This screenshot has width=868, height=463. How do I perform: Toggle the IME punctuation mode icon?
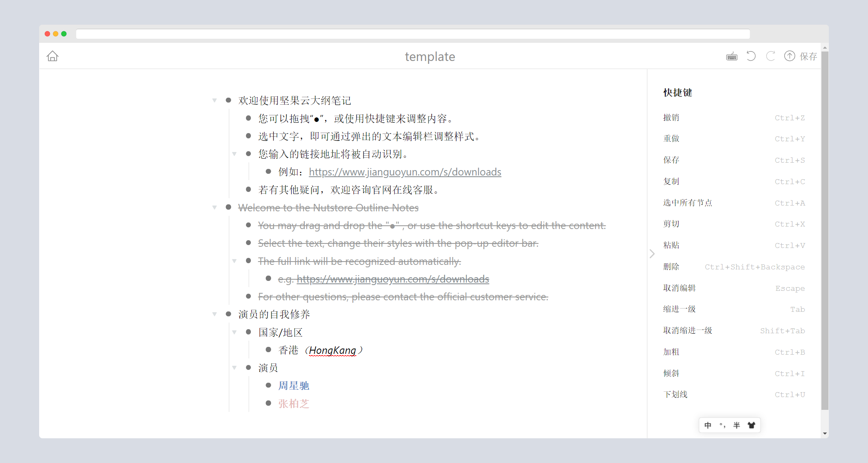722,425
